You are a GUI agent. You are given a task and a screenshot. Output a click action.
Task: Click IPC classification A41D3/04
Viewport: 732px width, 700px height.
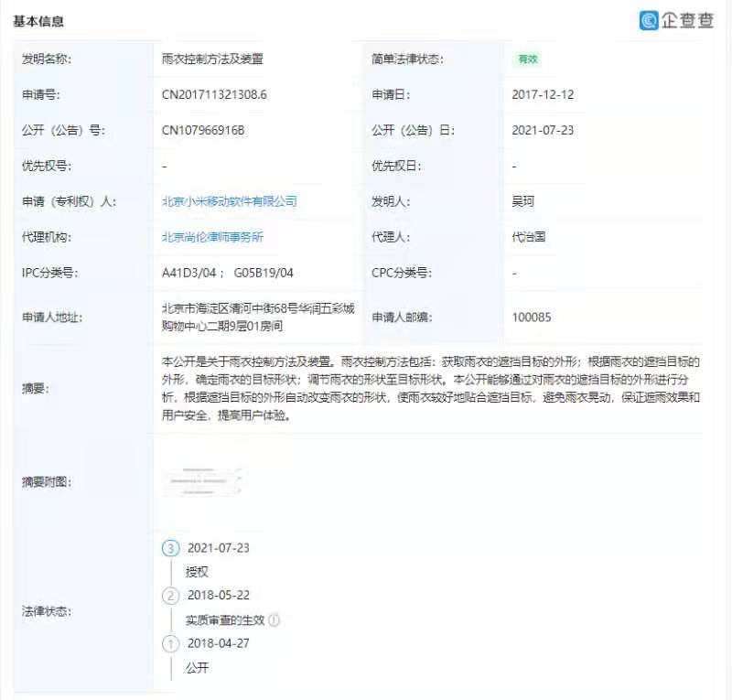pos(189,273)
